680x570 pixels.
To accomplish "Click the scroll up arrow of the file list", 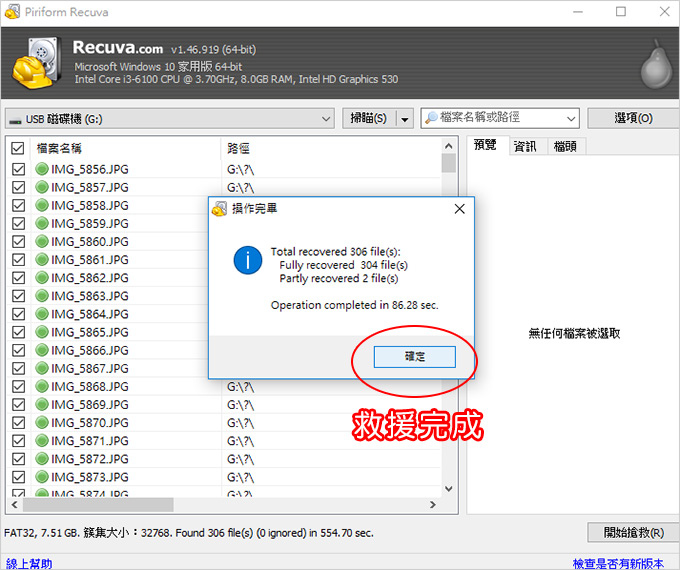I will 449,146.
